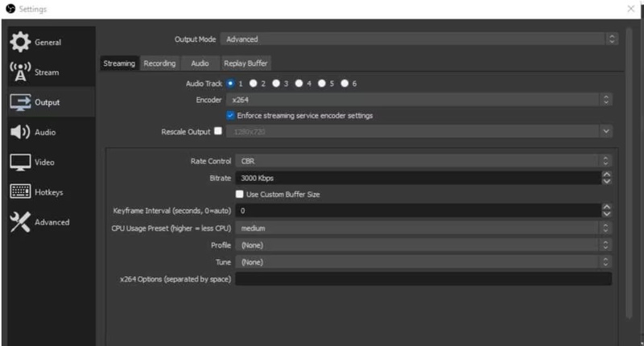
Task: Click the OBS logo in title bar
Action: [10, 9]
